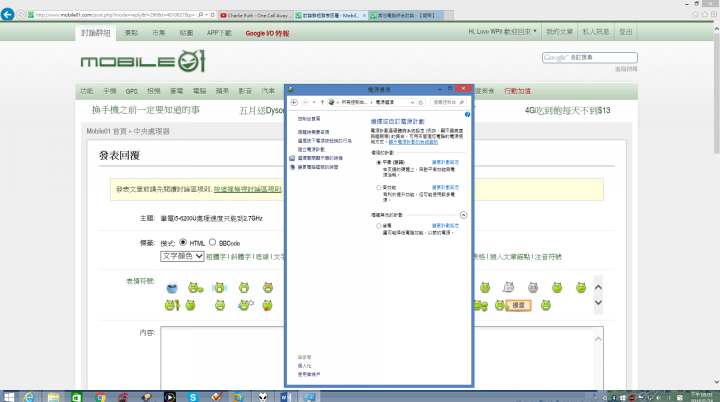Click 中央處理器 breadcrumb link
This screenshot has width=720, height=402.
point(152,131)
